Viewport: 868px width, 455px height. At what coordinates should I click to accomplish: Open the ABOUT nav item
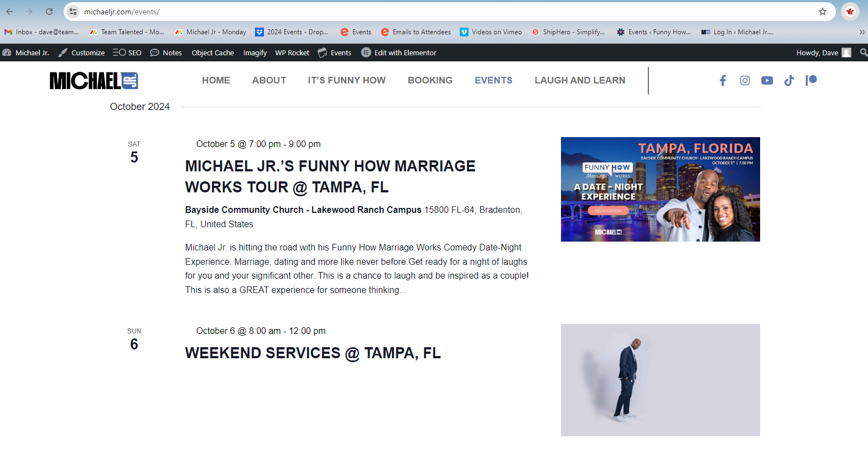[269, 80]
